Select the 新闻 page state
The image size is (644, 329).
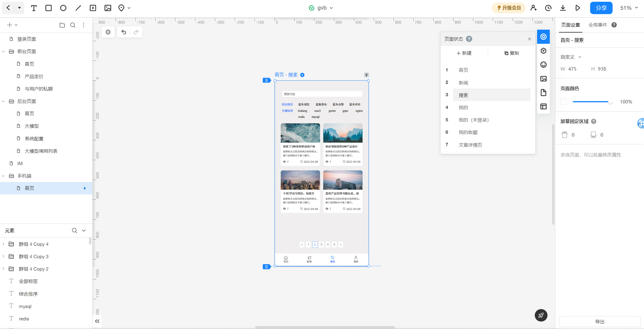coord(463,83)
